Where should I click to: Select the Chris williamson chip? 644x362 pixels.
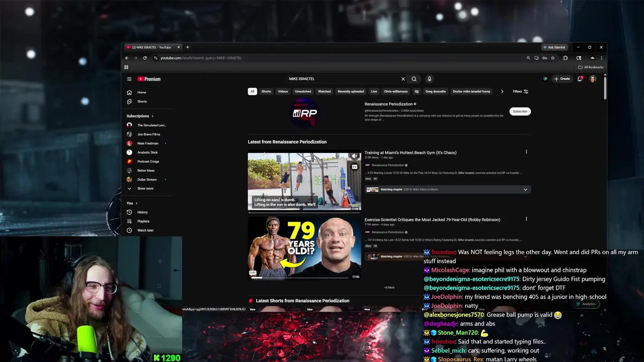click(x=396, y=92)
